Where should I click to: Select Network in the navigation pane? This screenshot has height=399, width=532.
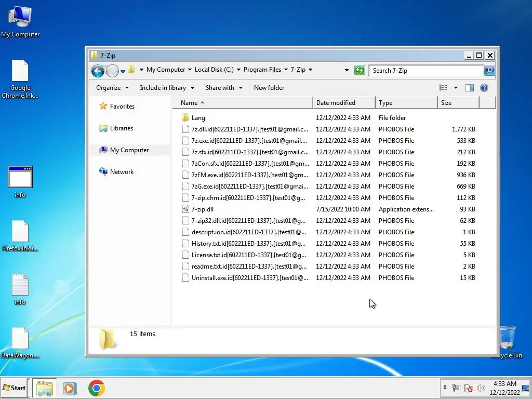click(116, 171)
